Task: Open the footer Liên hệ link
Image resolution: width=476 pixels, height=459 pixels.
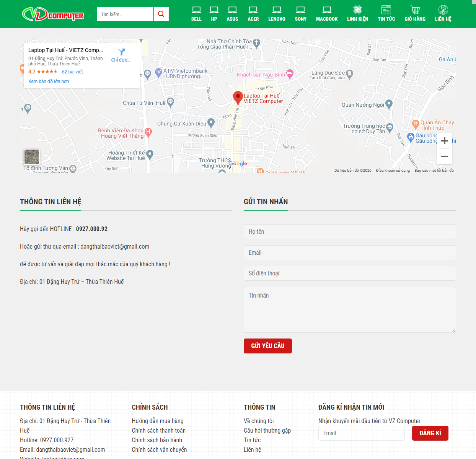Action: [253, 450]
